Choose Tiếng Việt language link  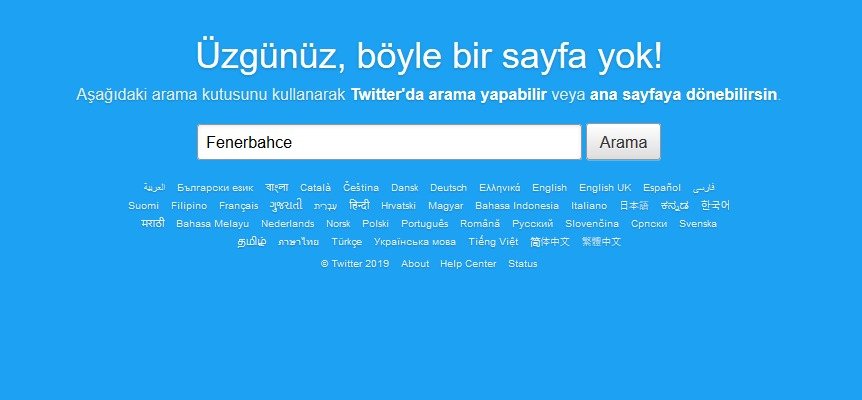pyautogui.click(x=493, y=242)
